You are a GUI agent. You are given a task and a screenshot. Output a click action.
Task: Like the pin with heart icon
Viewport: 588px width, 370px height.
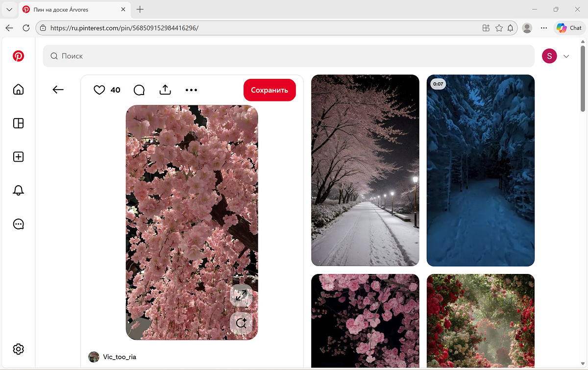[99, 90]
